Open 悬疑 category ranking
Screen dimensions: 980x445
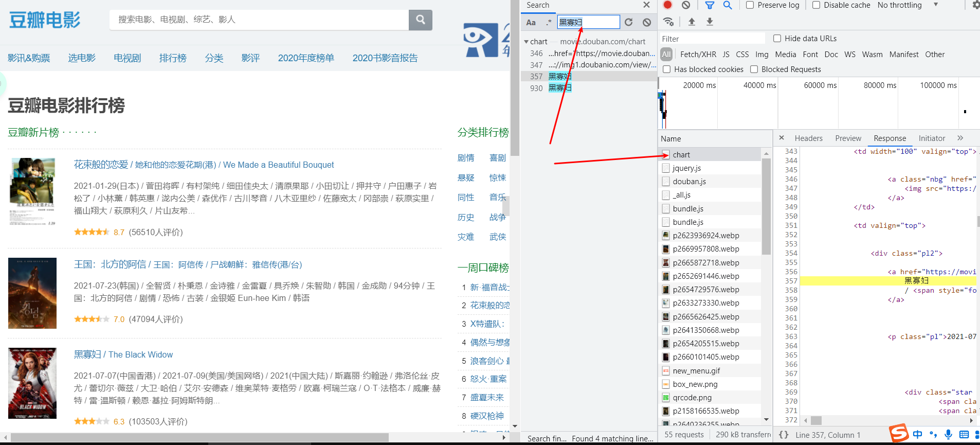(466, 177)
